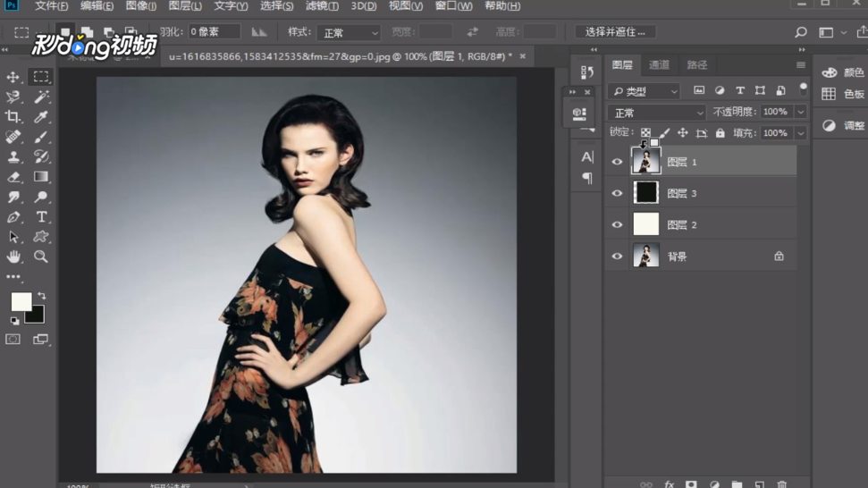Select the History Brush tool
Image resolution: width=868 pixels, height=488 pixels.
click(40, 156)
